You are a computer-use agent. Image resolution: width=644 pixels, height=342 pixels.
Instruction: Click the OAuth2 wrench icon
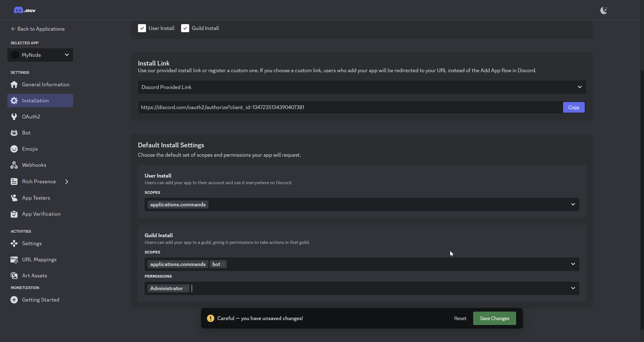point(14,116)
